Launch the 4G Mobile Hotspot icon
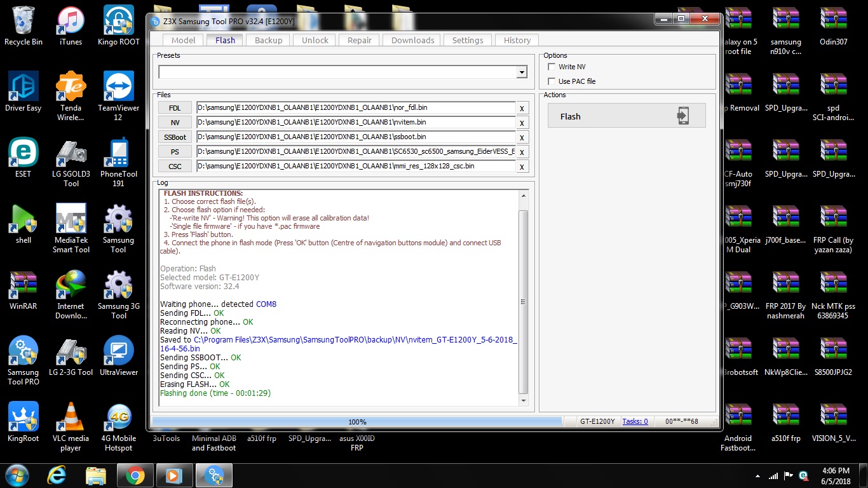Screen dimensions: 868x488 (x=118, y=426)
